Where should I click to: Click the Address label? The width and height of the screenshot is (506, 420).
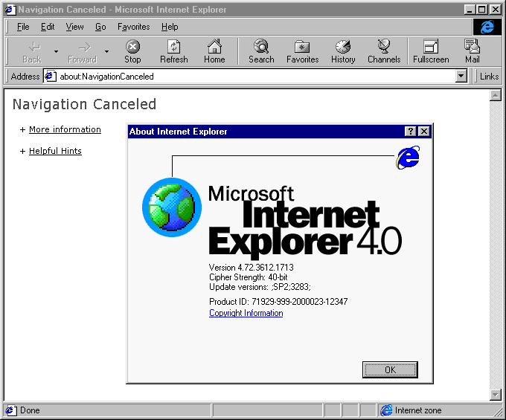click(x=25, y=77)
